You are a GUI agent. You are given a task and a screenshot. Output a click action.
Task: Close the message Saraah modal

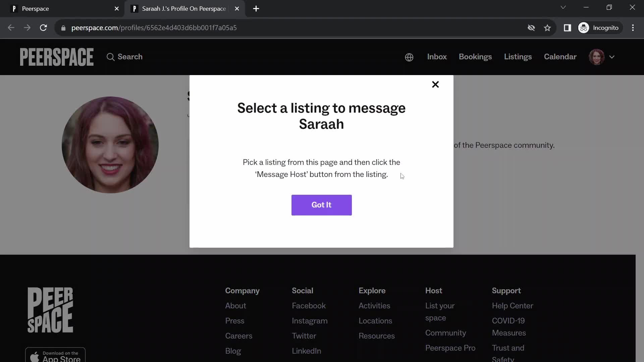(x=436, y=84)
